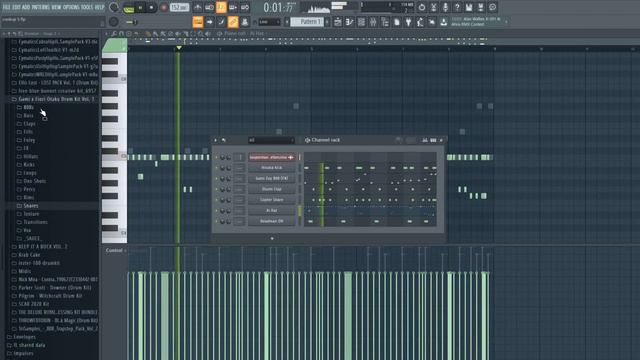Expand the 808s folder in browser
The height and width of the screenshot is (360, 640).
coord(25,107)
